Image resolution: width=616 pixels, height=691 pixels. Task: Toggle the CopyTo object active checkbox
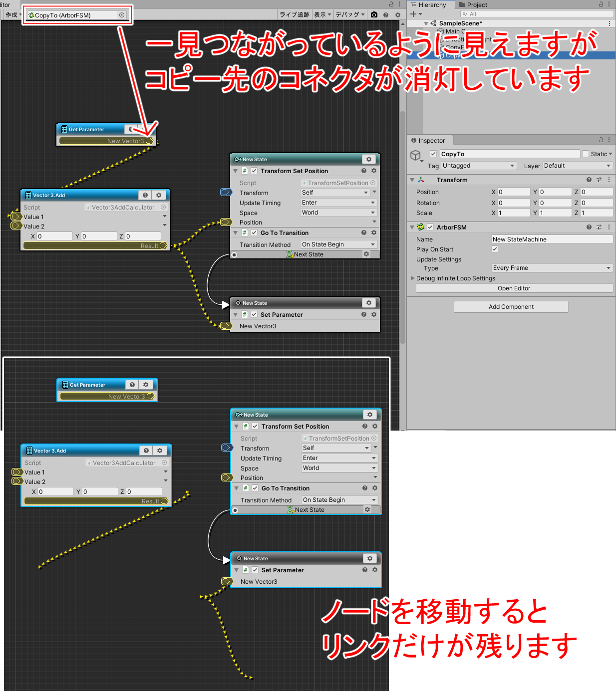[433, 154]
